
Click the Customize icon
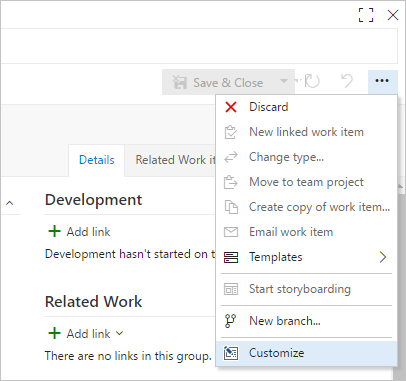coord(231,353)
